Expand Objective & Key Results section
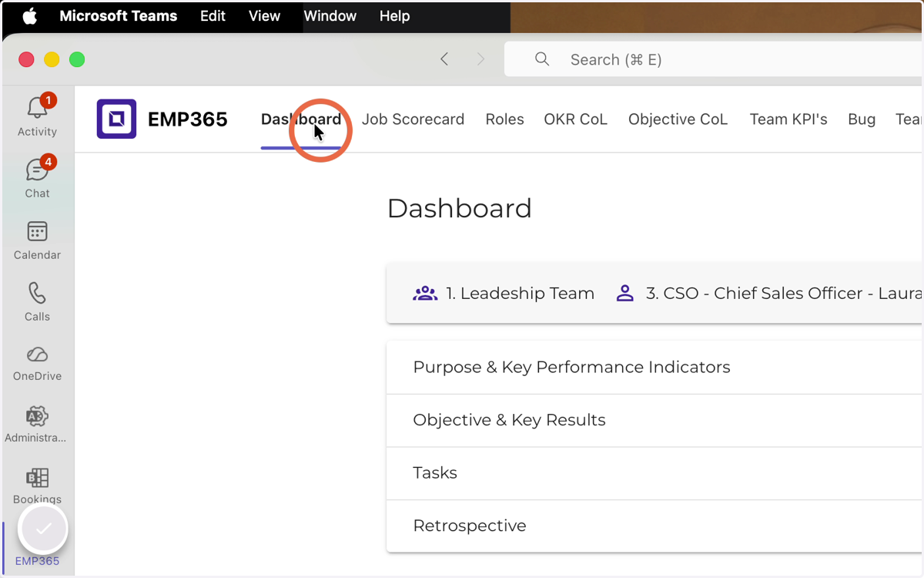Screen dimensions: 924x578 pyautogui.click(x=654, y=421)
